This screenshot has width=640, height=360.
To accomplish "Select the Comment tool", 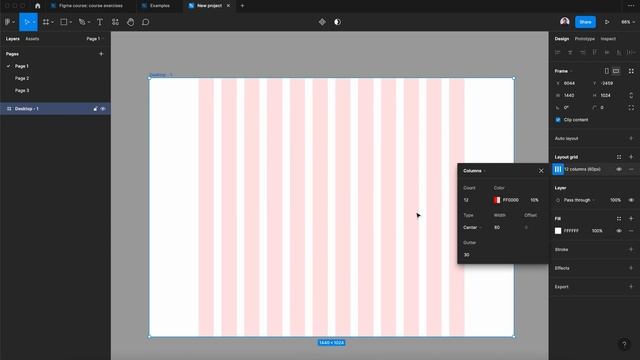I will [x=146, y=22].
